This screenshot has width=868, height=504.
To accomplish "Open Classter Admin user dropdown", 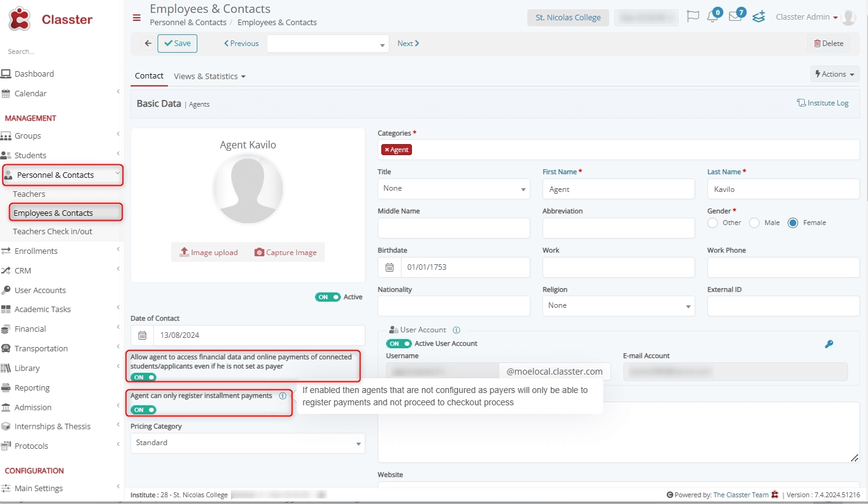I will coord(807,17).
